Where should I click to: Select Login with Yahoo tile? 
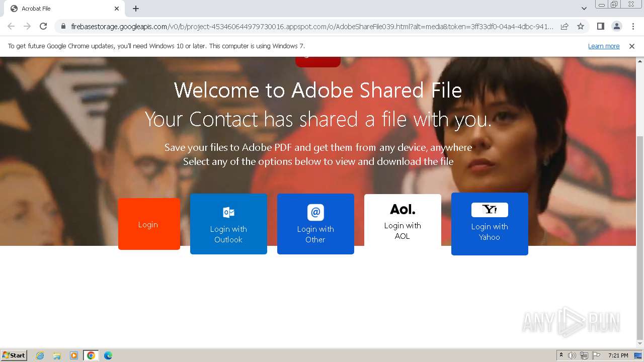point(490,224)
